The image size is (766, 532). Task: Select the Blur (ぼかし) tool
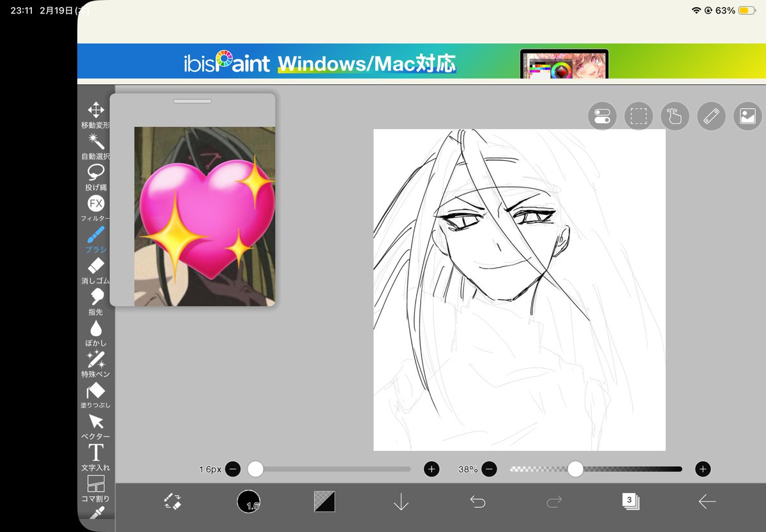click(96, 333)
